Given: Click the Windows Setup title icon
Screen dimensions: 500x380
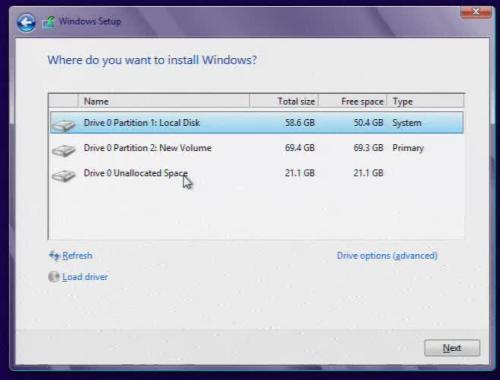Looking at the screenshot, I should tap(49, 23).
